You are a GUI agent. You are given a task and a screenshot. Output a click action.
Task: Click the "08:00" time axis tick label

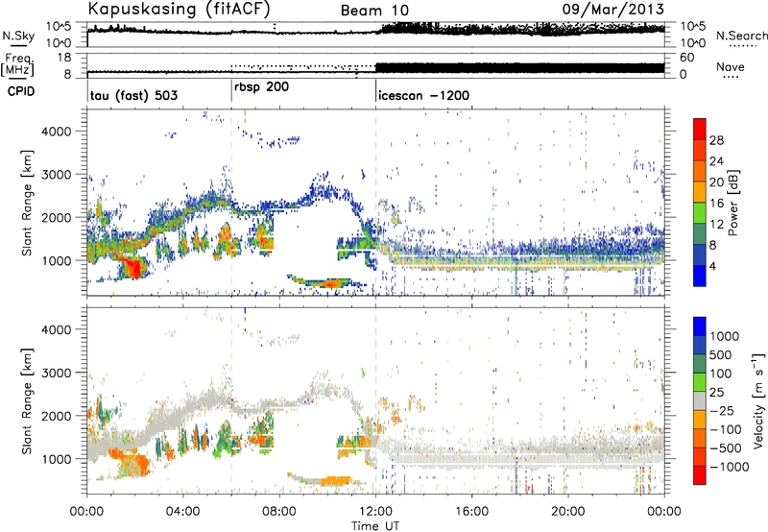[279, 512]
